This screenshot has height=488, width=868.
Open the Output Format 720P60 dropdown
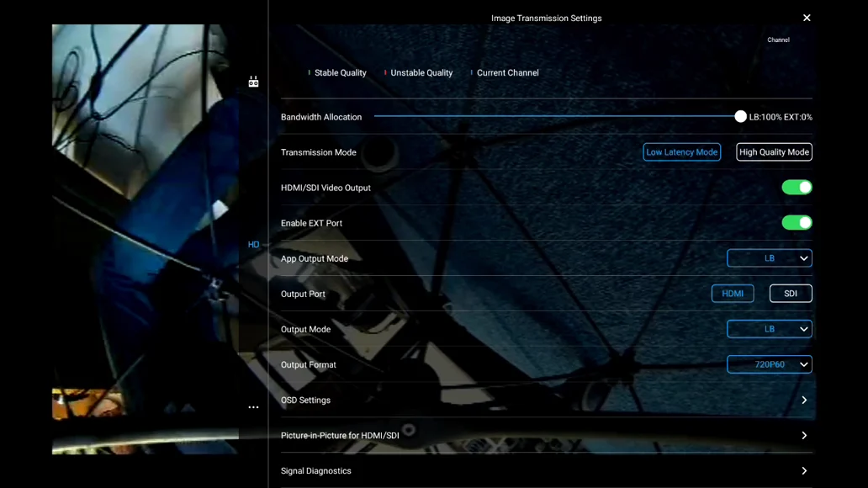click(x=769, y=364)
